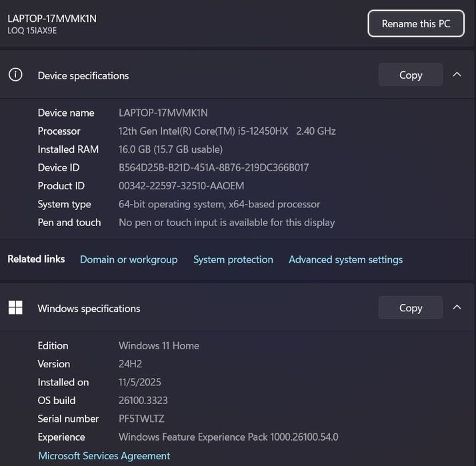Screen dimensions: 476x466
Task: Click the Serial number label
Action: click(68, 419)
